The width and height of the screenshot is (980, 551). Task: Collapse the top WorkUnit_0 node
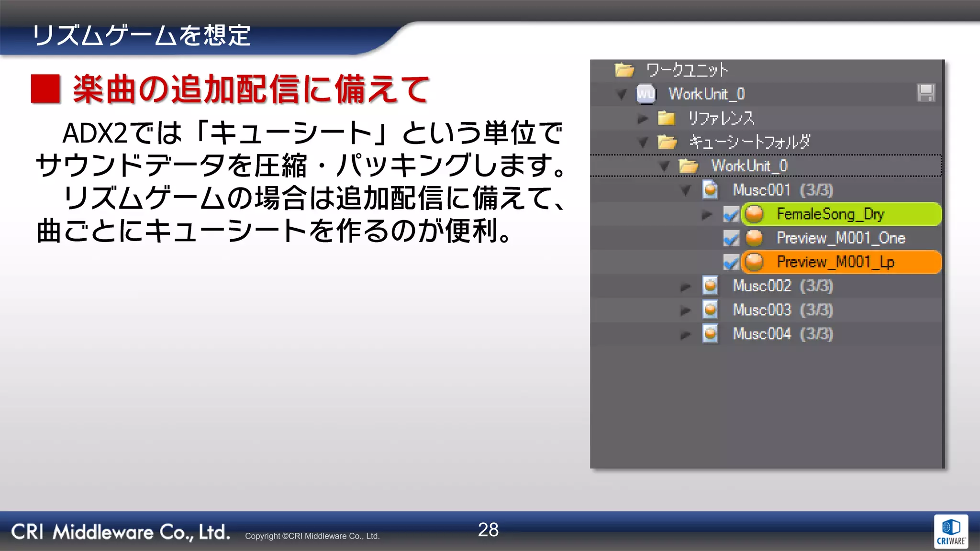(621, 95)
